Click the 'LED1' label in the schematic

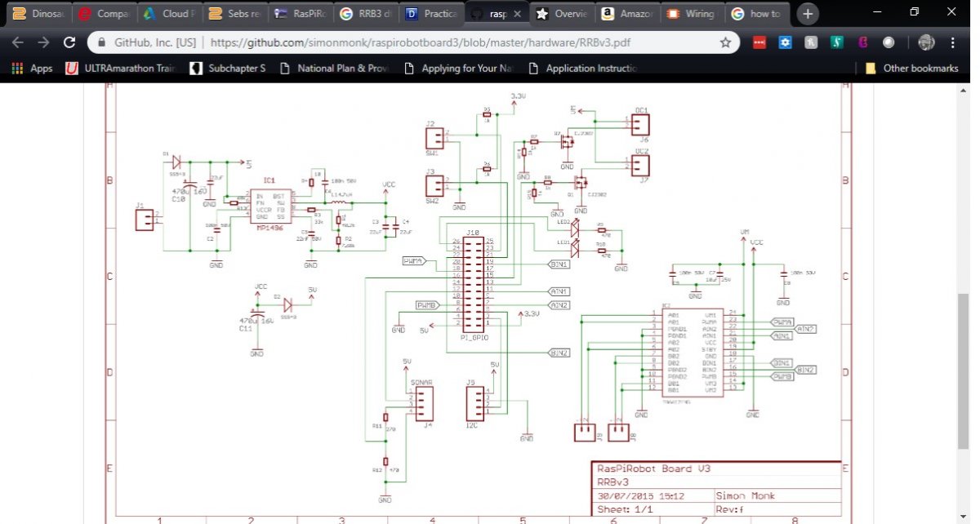pyautogui.click(x=563, y=243)
